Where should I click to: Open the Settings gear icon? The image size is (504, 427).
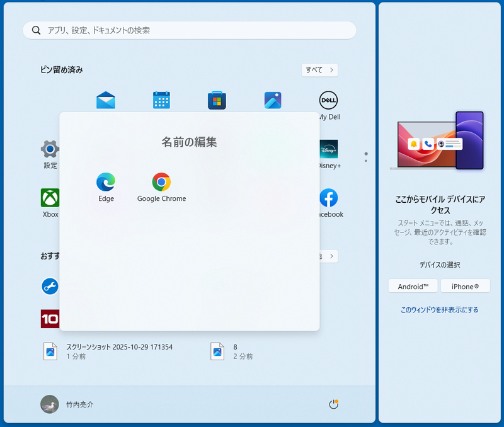coord(50,149)
